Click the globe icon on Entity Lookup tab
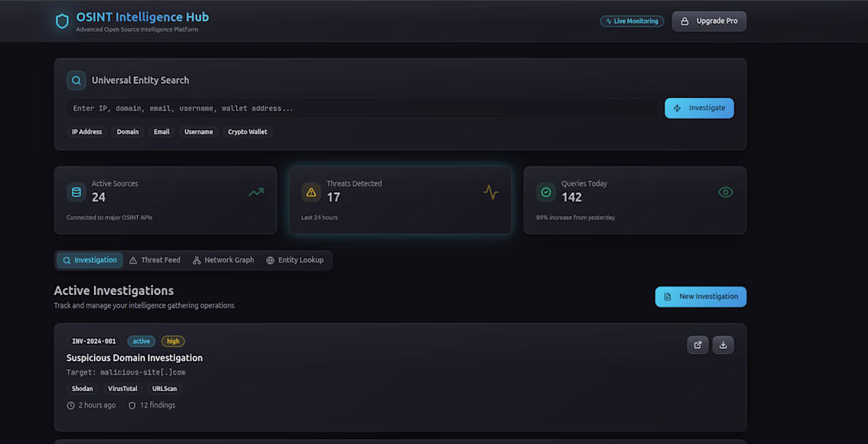868x444 pixels. tap(270, 260)
